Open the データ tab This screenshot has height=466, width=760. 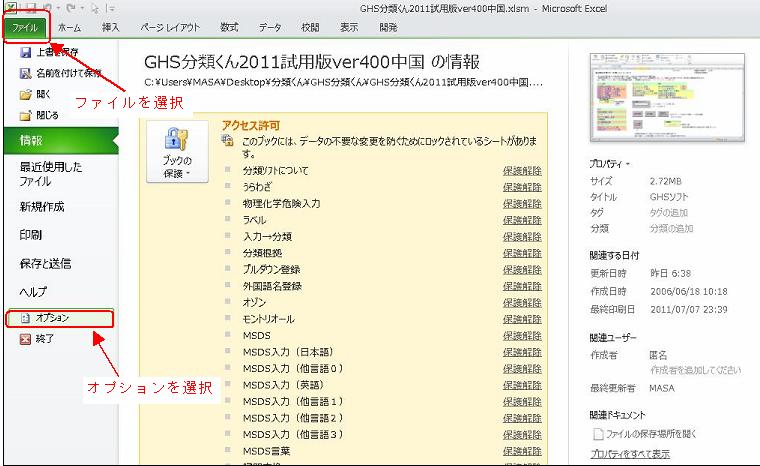coord(269,28)
